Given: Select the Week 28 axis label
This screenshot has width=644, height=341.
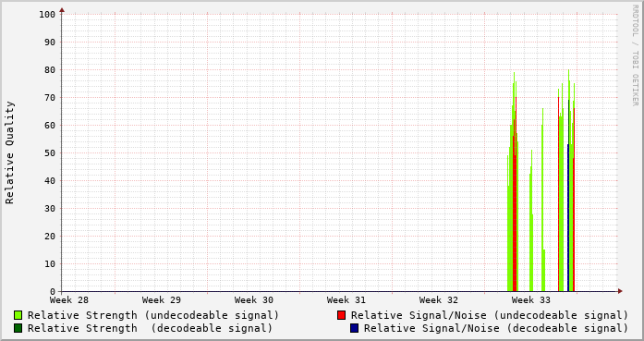Looking at the screenshot, I should 69,300.
